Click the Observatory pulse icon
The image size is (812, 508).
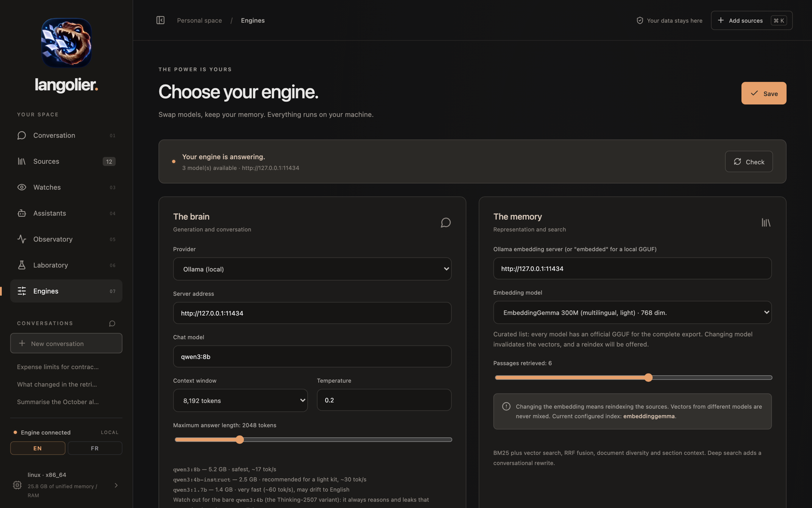[22, 239]
